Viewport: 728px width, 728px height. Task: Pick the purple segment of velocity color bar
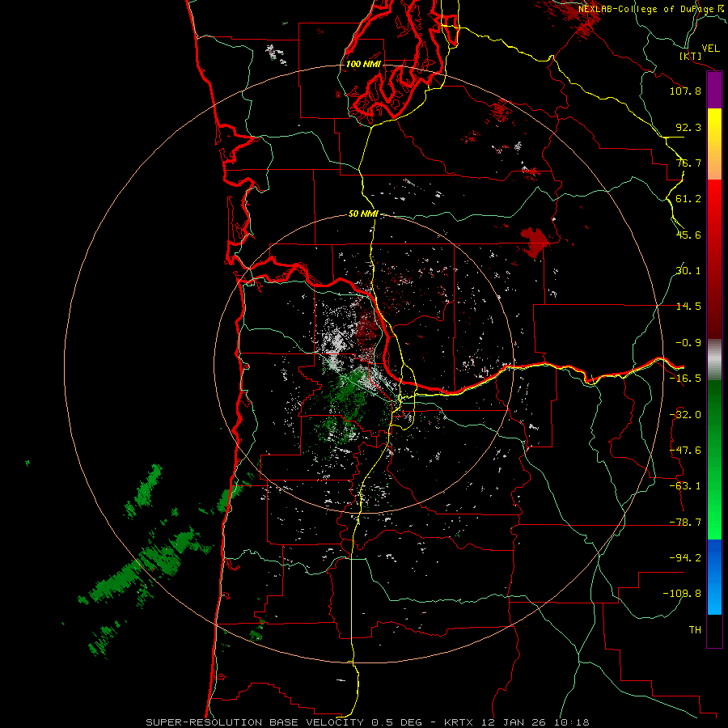714,90
